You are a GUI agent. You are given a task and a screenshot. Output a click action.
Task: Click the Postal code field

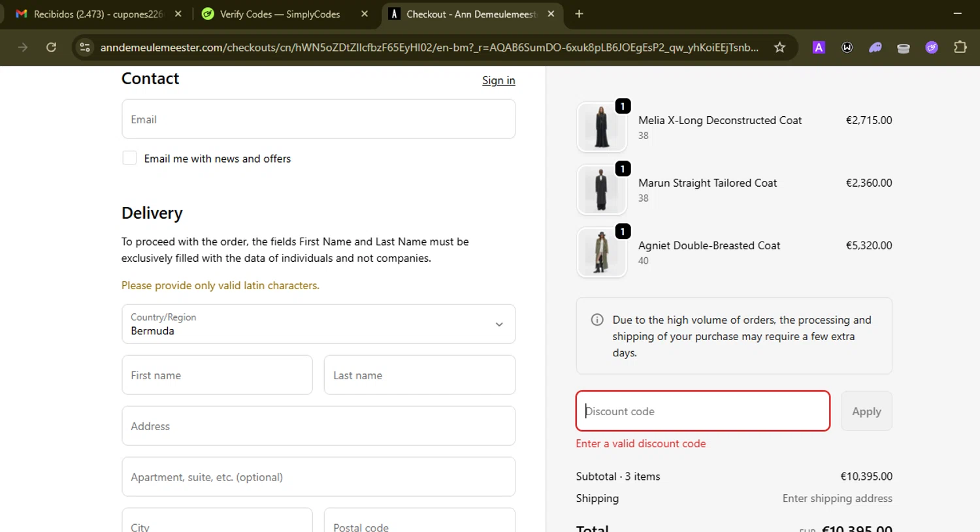point(419,520)
